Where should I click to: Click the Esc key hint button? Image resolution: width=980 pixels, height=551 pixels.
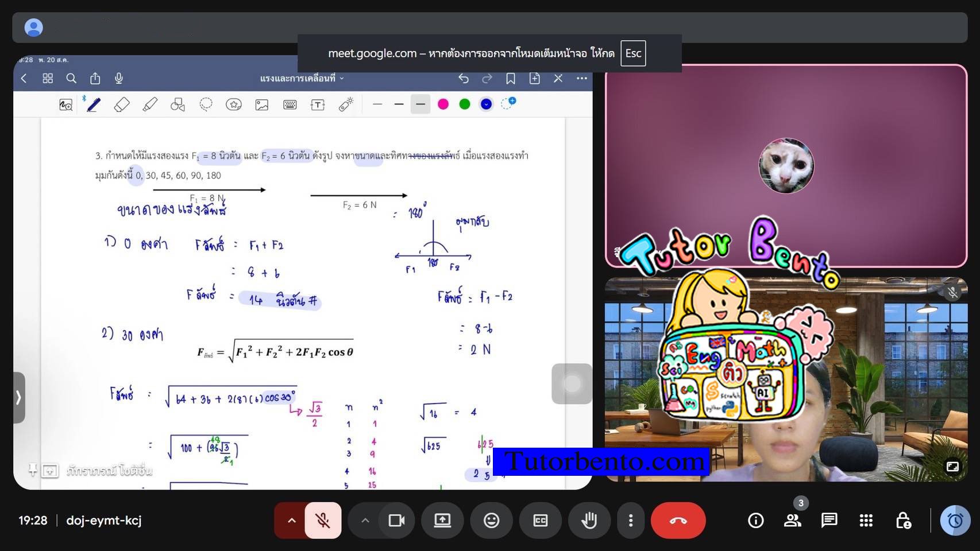633,53
